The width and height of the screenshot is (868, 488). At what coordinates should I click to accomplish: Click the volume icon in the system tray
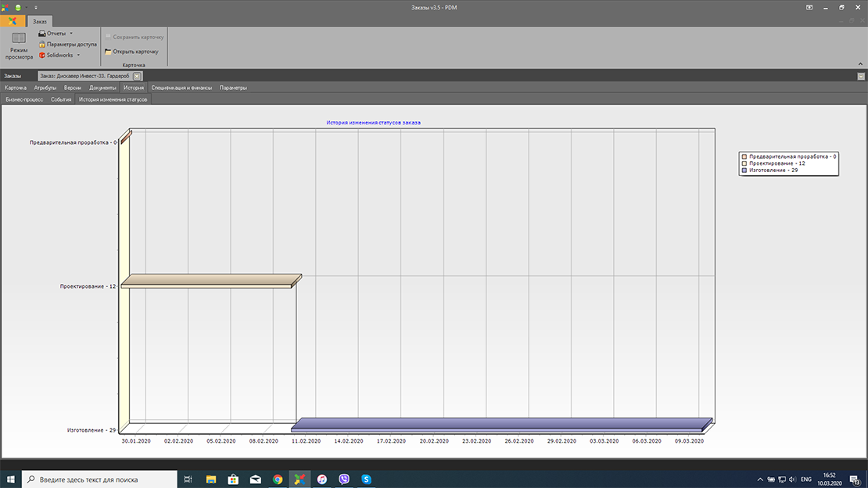tap(792, 479)
